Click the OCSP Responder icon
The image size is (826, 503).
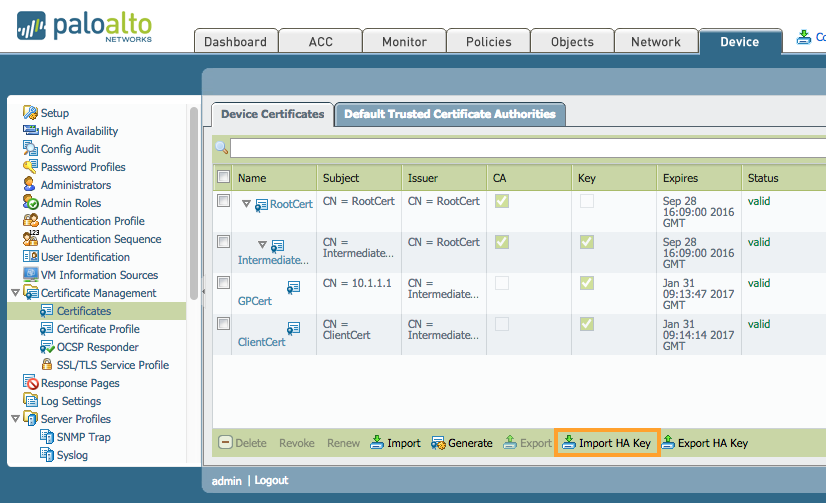point(47,347)
